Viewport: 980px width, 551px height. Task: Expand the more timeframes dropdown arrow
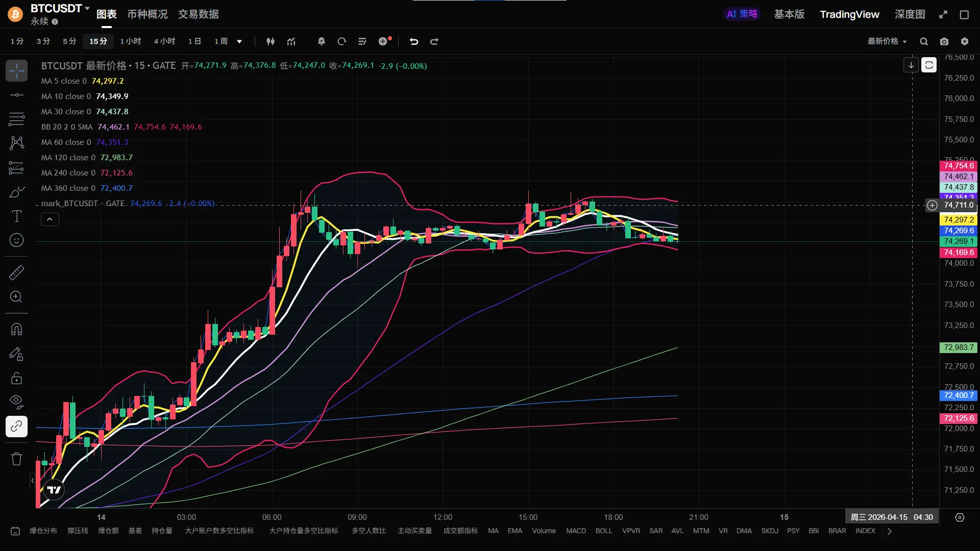click(239, 41)
